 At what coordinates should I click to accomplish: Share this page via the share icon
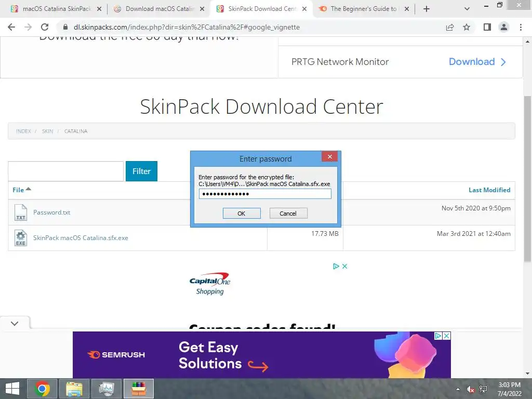[x=450, y=27]
